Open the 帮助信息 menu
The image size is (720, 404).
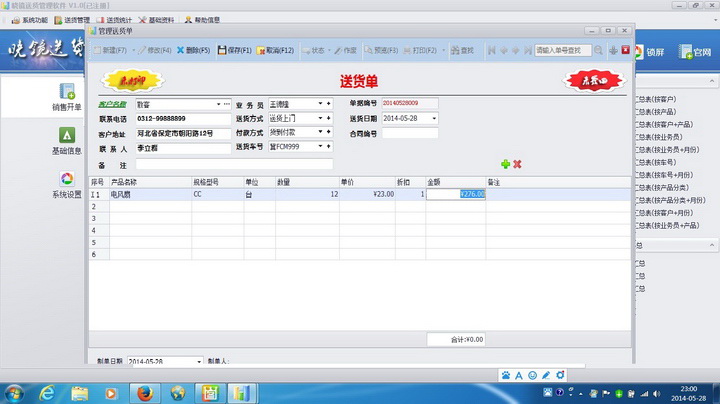(202, 20)
